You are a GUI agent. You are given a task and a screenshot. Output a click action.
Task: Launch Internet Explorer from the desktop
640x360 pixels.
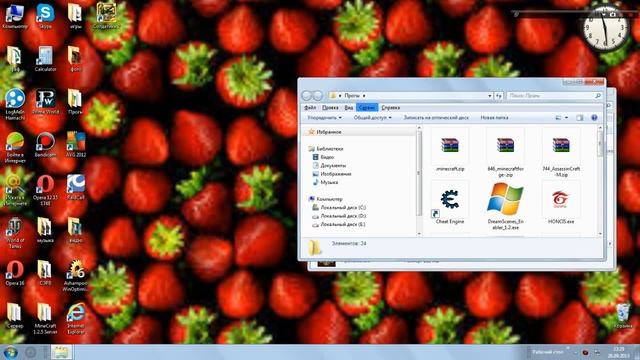coord(76,319)
